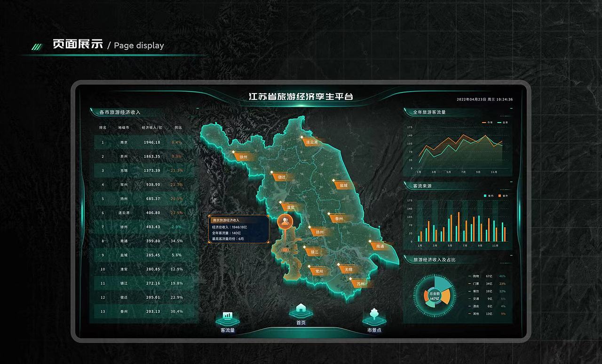This screenshot has width=602, height=364.
Task: Click the 排名 column header
Action: 103,127
